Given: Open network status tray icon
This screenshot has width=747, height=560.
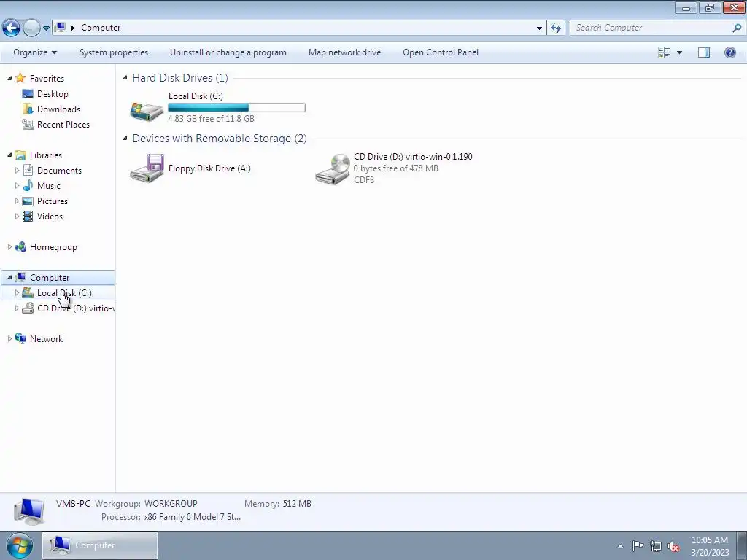Looking at the screenshot, I should 656,546.
